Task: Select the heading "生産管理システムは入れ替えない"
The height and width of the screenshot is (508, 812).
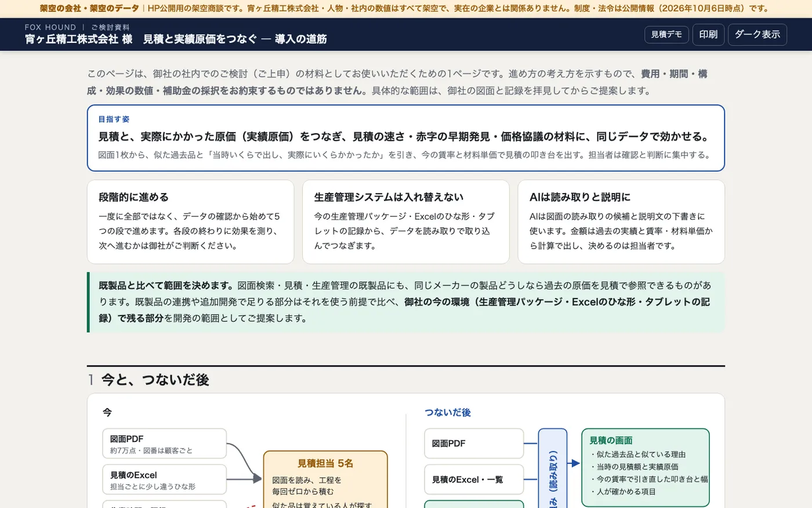Action: 389,197
